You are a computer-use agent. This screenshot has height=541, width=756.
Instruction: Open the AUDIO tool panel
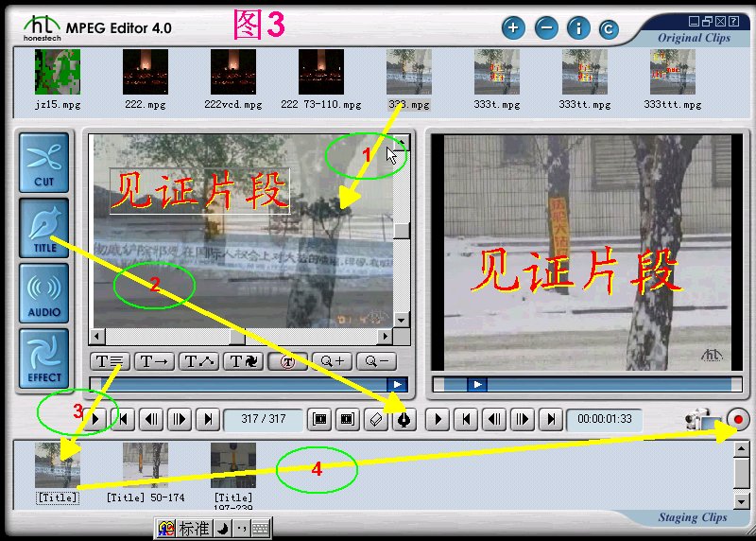44,292
